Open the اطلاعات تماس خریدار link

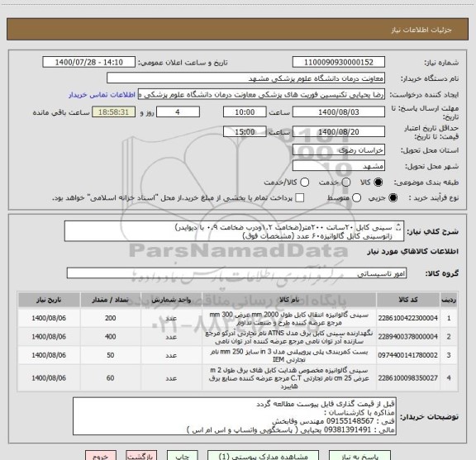[x=102, y=95]
